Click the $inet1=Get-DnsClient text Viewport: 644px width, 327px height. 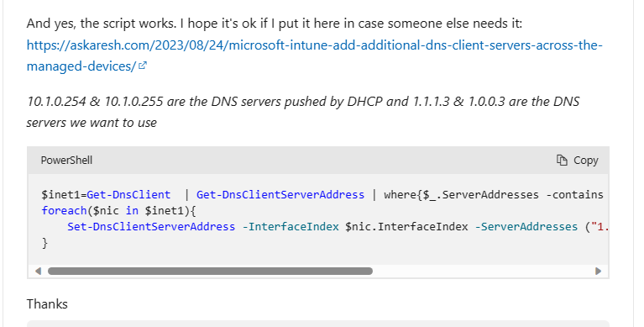click(x=106, y=194)
